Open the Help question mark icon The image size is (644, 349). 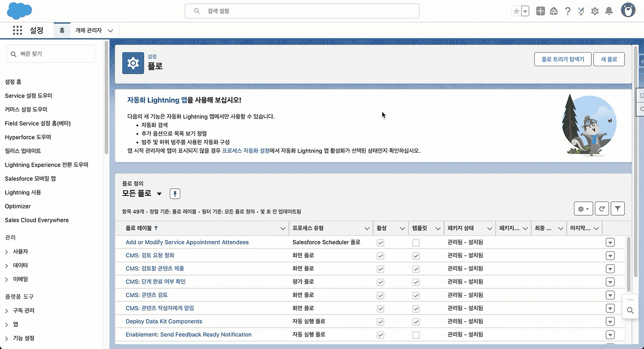568,11
